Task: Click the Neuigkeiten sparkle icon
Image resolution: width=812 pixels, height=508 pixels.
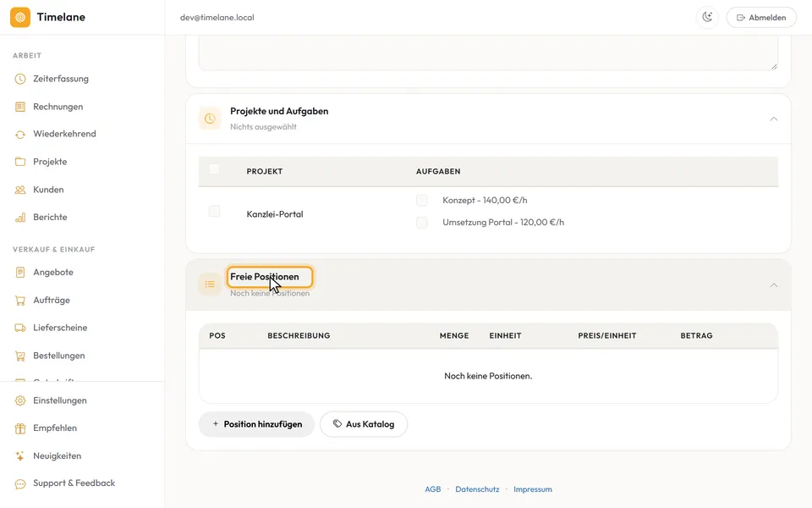Action: pos(20,456)
